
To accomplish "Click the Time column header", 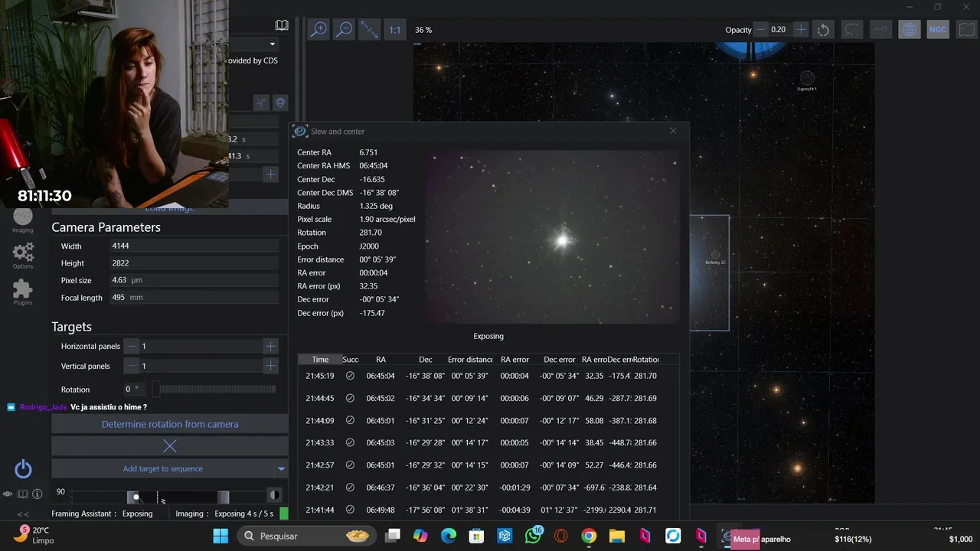I will [x=320, y=359].
